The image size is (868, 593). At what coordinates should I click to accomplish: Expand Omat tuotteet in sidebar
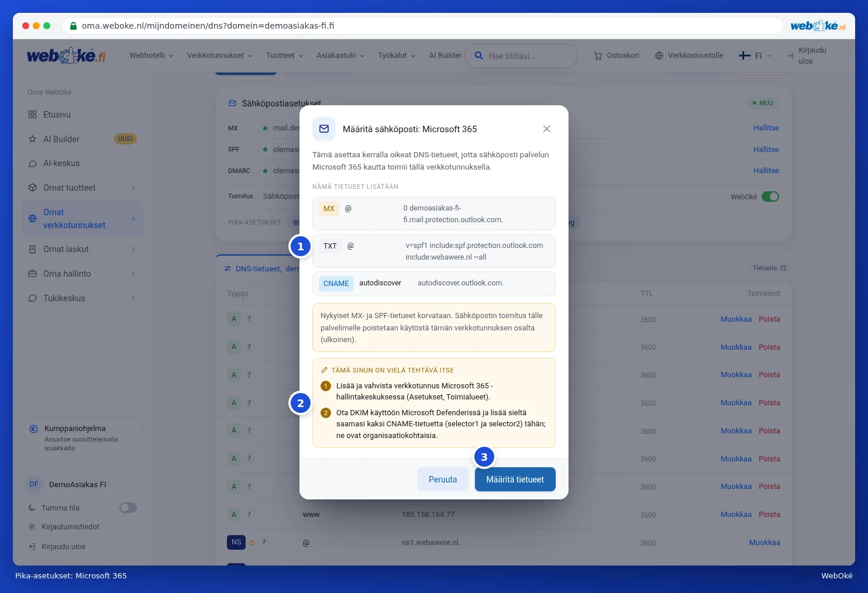pos(82,188)
